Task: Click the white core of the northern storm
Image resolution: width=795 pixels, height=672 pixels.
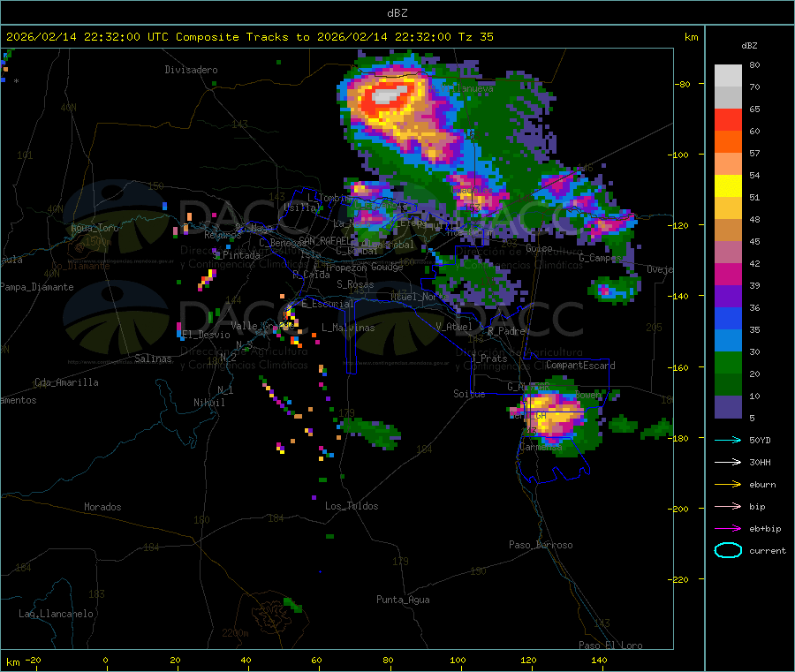Action: click(x=390, y=94)
